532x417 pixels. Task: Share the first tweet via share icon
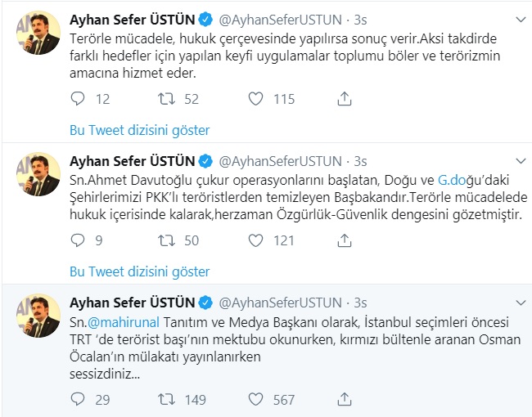point(345,99)
